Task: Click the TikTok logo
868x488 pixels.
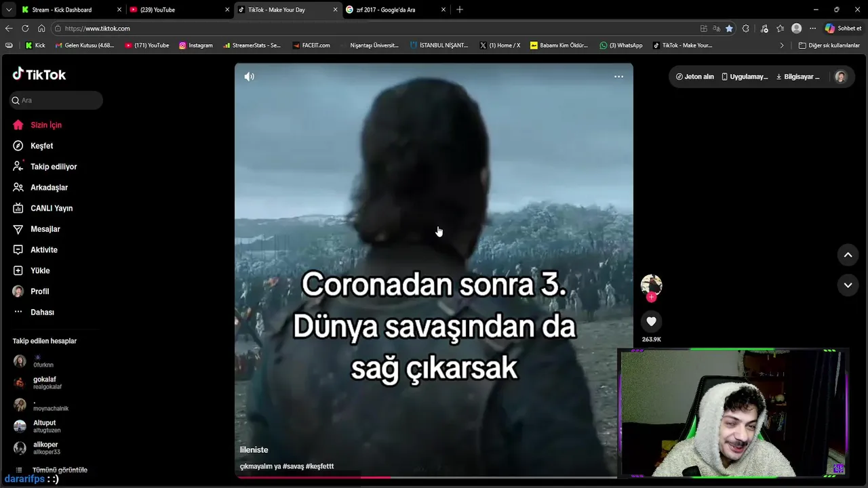Action: click(x=39, y=75)
